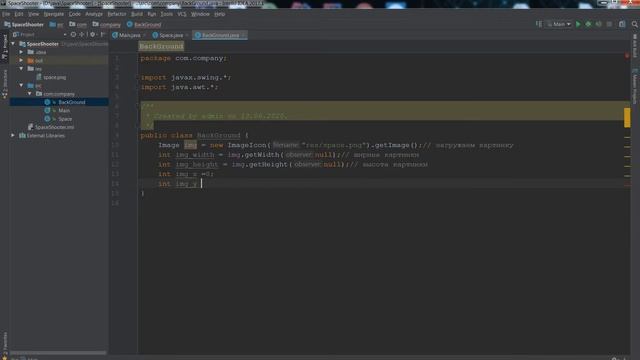Click BackGround breadcrumb above the code
Image resolution: width=640 pixels, height=360 pixels.
pyautogui.click(x=161, y=46)
